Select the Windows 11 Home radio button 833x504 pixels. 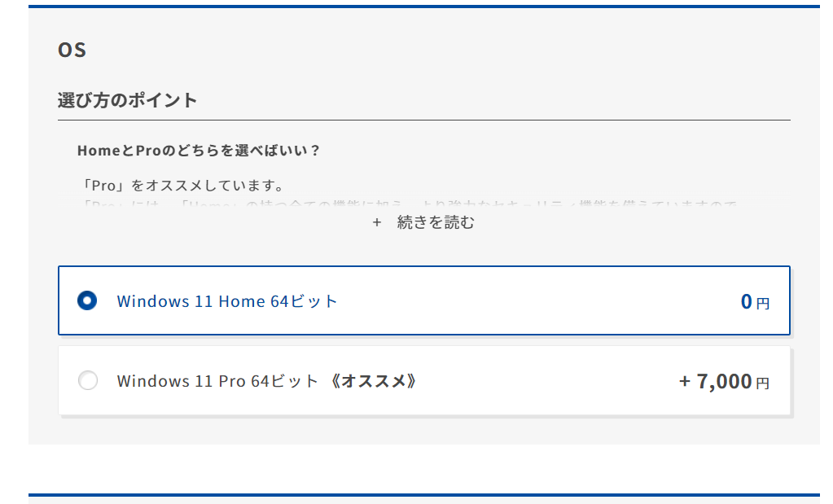(87, 300)
